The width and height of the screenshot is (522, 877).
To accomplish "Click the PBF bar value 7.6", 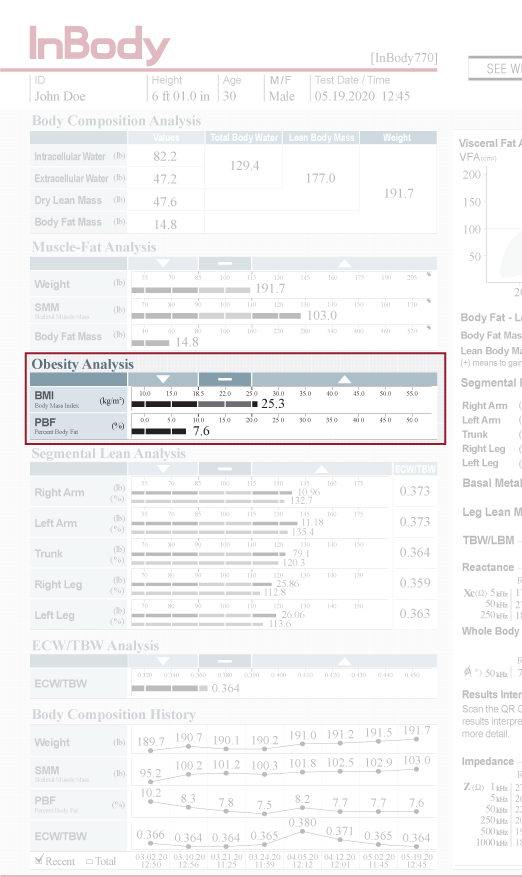I will coord(201,431).
